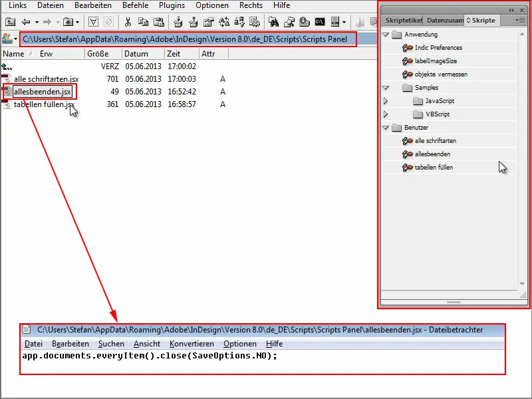Screen dimensions: 532x399
Task: Collapse the Anwendung folder in the Skripte panel
Action: pos(385,34)
